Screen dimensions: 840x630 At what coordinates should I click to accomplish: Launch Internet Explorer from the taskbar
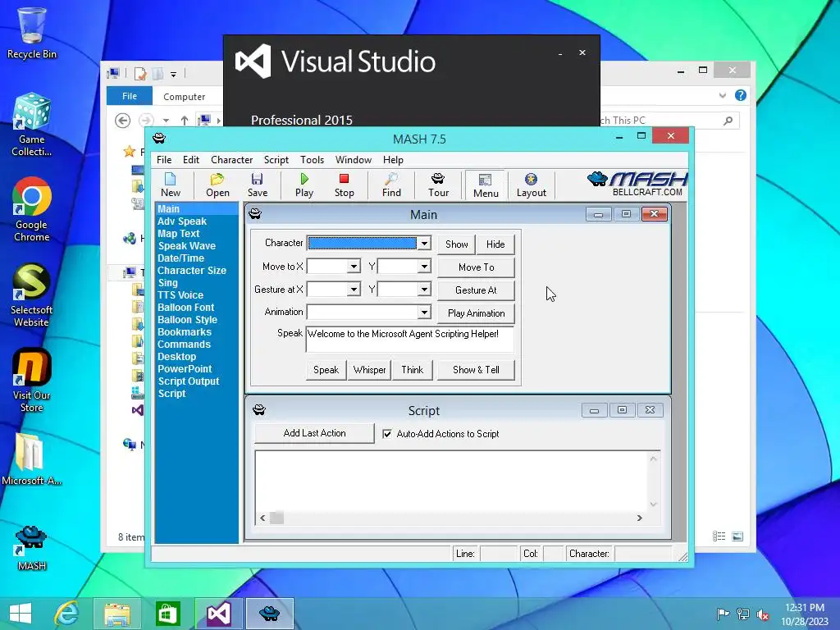coord(67,614)
